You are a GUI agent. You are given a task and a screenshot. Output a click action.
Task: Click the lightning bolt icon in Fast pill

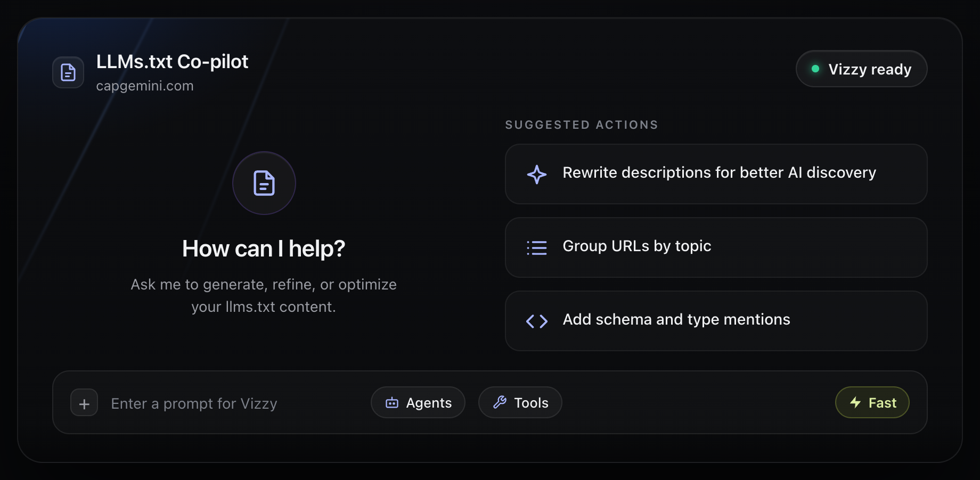[x=855, y=402]
